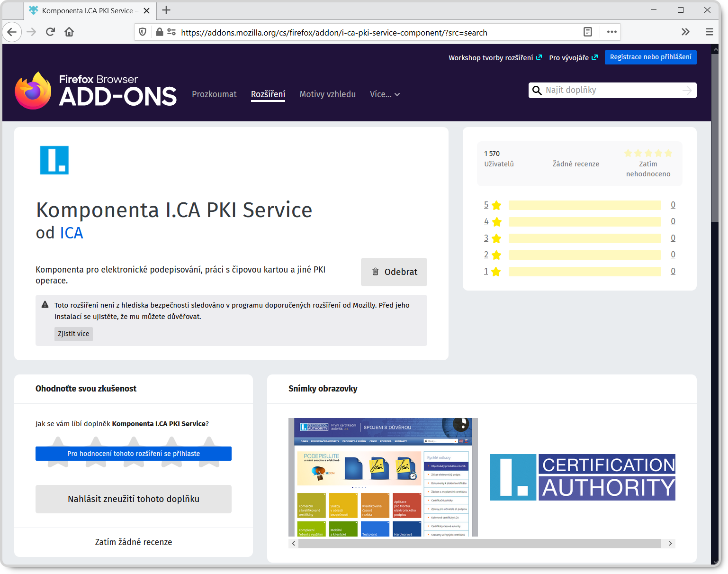Open Prozkoumat navigation item

(x=214, y=94)
